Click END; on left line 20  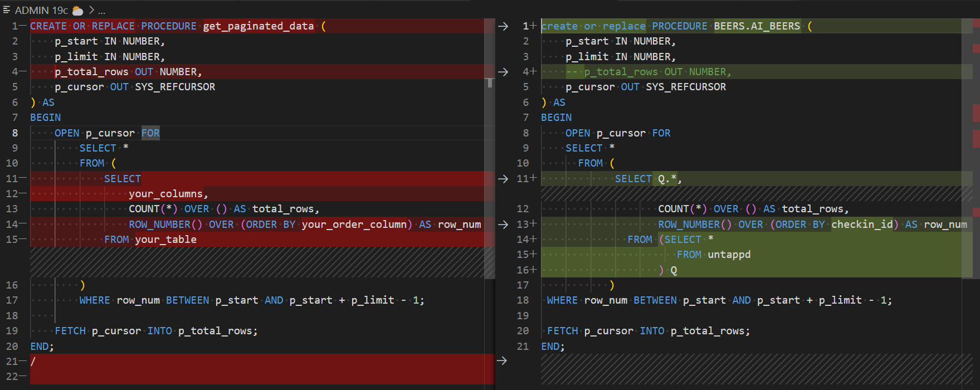click(42, 347)
